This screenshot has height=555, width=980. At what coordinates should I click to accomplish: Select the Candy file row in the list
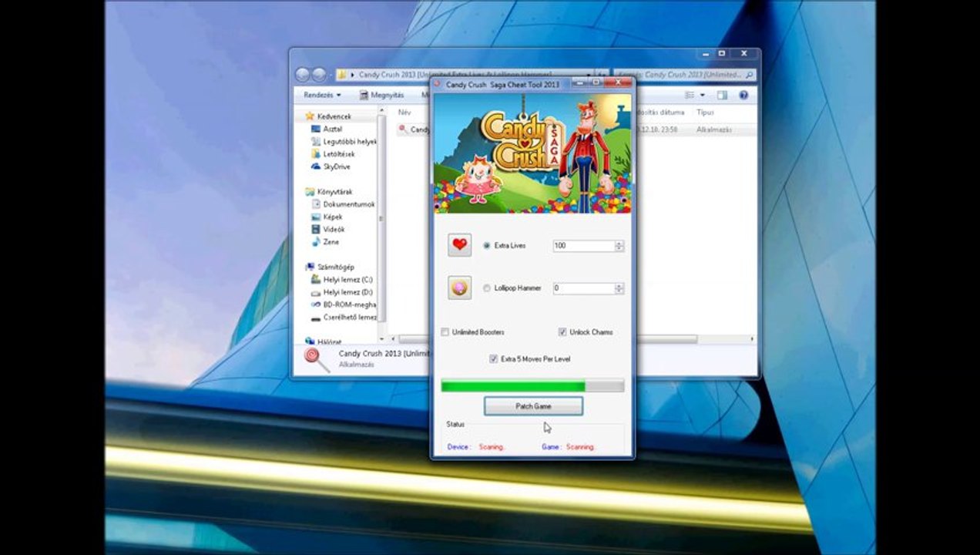point(576,130)
